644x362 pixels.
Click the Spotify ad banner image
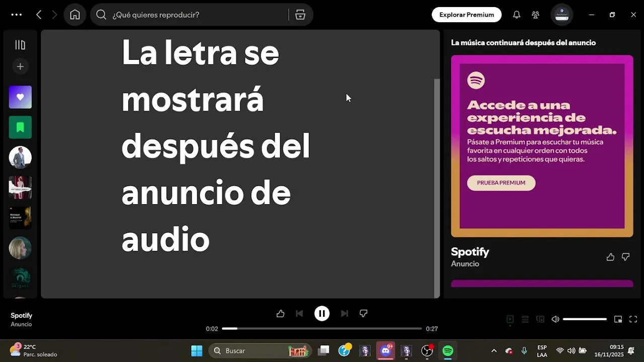click(542, 146)
